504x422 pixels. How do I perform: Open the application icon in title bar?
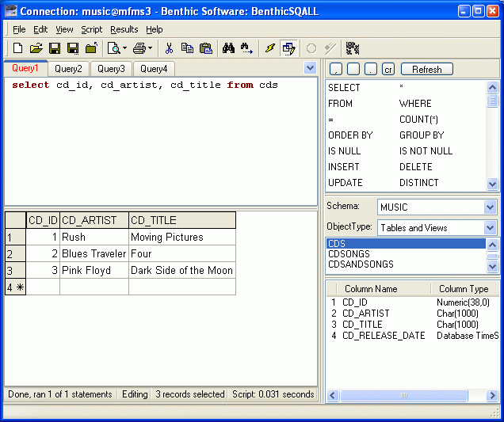tap(11, 11)
